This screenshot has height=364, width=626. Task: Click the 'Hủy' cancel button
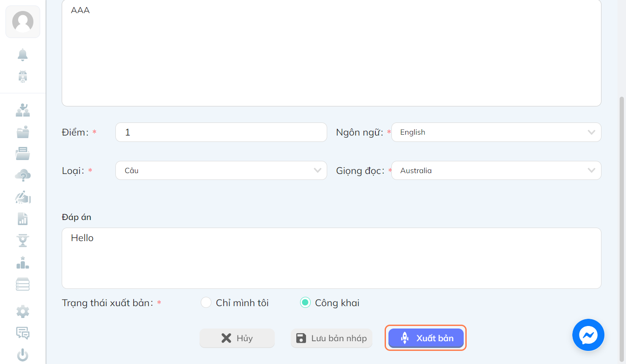[237, 338]
